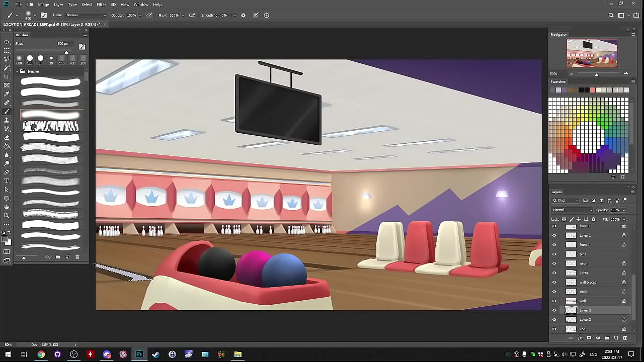Open the Window menu
The height and width of the screenshot is (362, 644).
pyautogui.click(x=141, y=5)
